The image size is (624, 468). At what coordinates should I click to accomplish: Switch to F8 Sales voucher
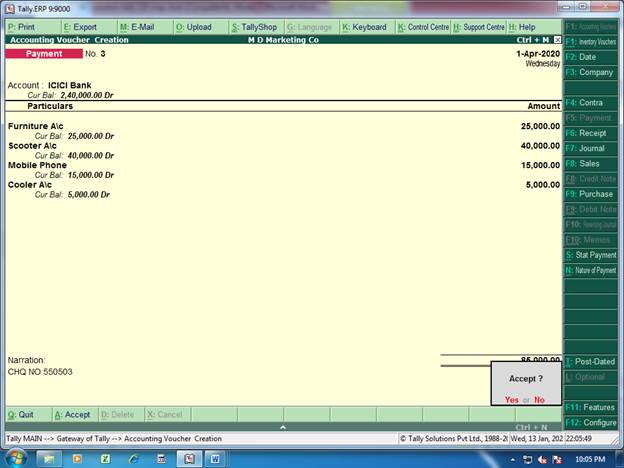[x=591, y=164]
